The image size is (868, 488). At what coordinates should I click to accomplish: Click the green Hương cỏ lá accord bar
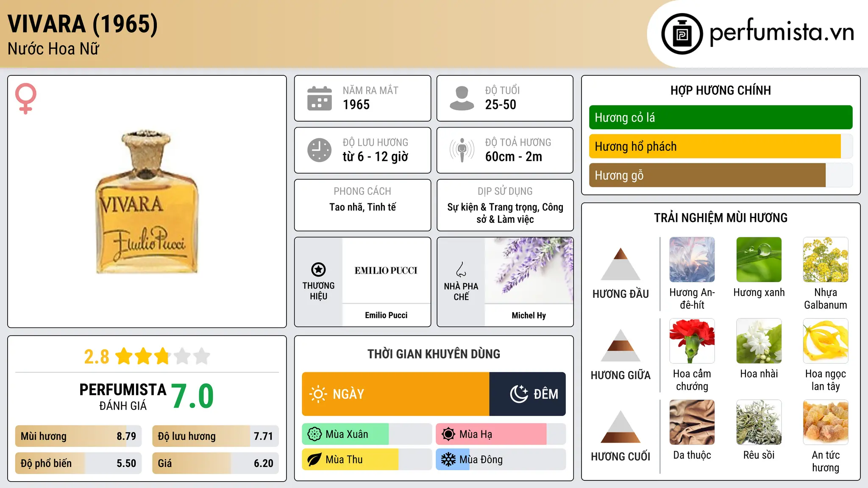(721, 117)
